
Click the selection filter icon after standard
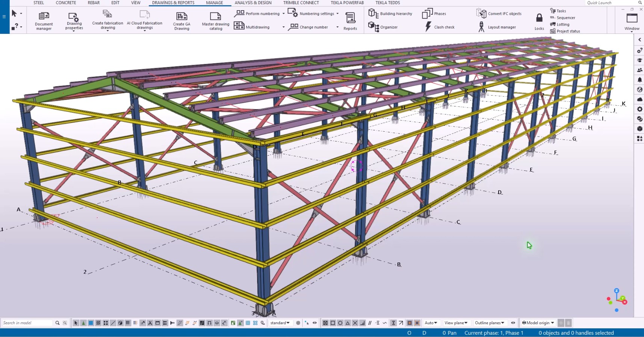click(x=298, y=323)
